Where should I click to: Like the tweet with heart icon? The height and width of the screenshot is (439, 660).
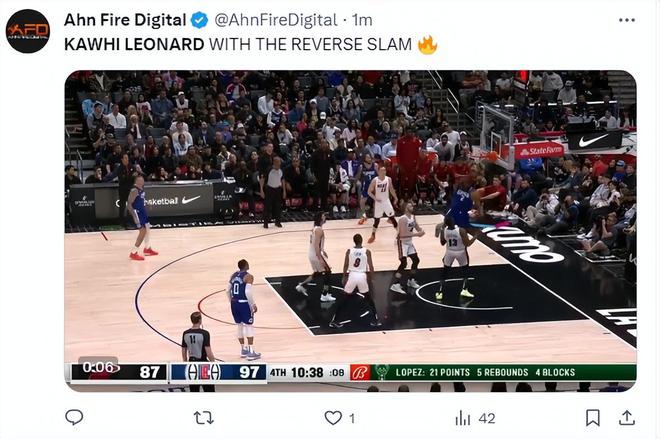click(333, 418)
